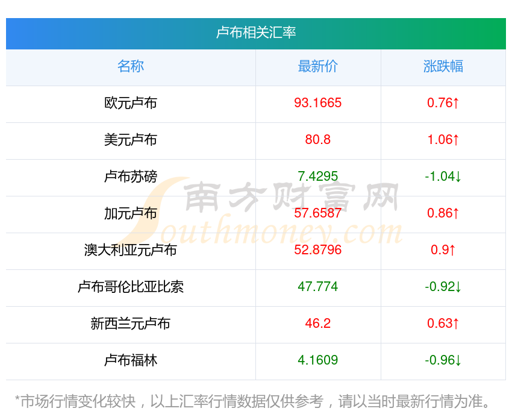This screenshot has height=420, width=512.
Task: Click the change value 0.63↑
Action: pyautogui.click(x=443, y=324)
